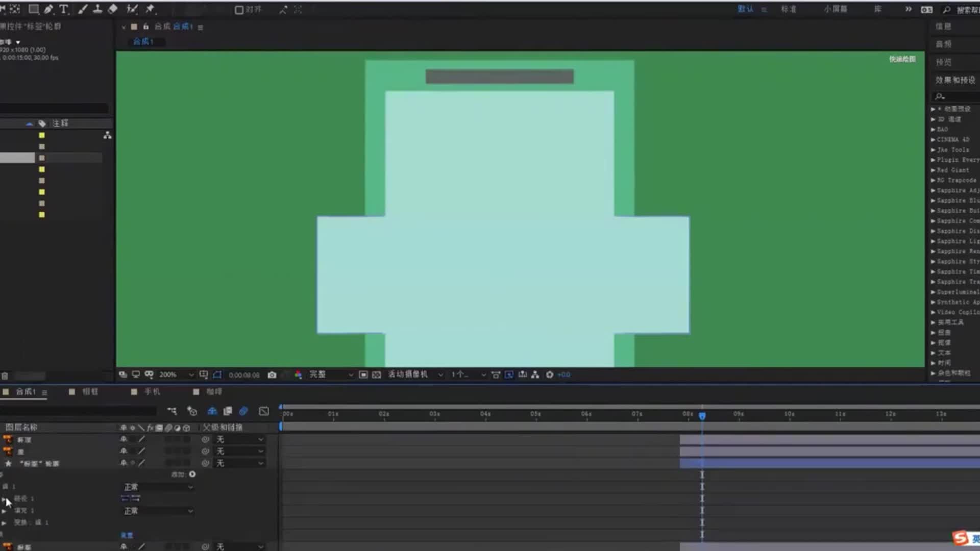Switch to the 相框 timeline tab
The width and height of the screenshot is (980, 551).
click(90, 392)
